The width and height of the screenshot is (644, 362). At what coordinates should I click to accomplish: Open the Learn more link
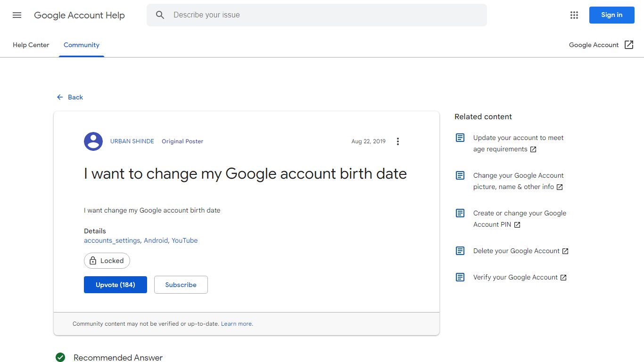(236, 324)
